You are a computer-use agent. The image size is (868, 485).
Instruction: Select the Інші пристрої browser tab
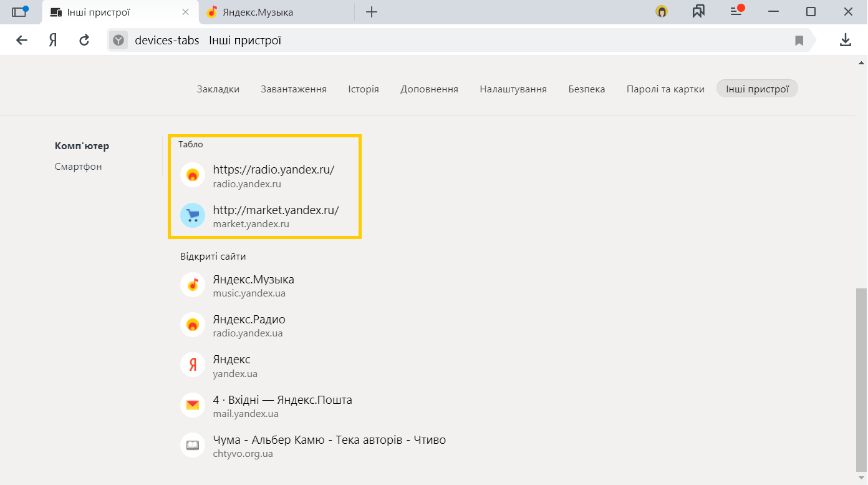point(120,12)
